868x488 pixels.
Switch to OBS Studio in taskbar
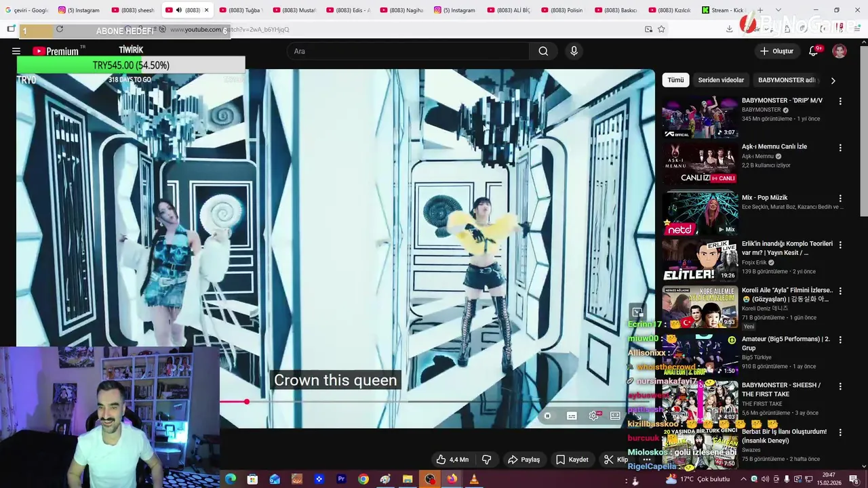pos(430,479)
